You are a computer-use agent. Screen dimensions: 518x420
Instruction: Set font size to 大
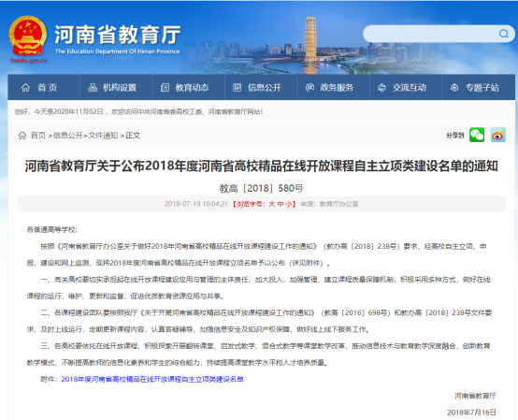click(x=271, y=204)
